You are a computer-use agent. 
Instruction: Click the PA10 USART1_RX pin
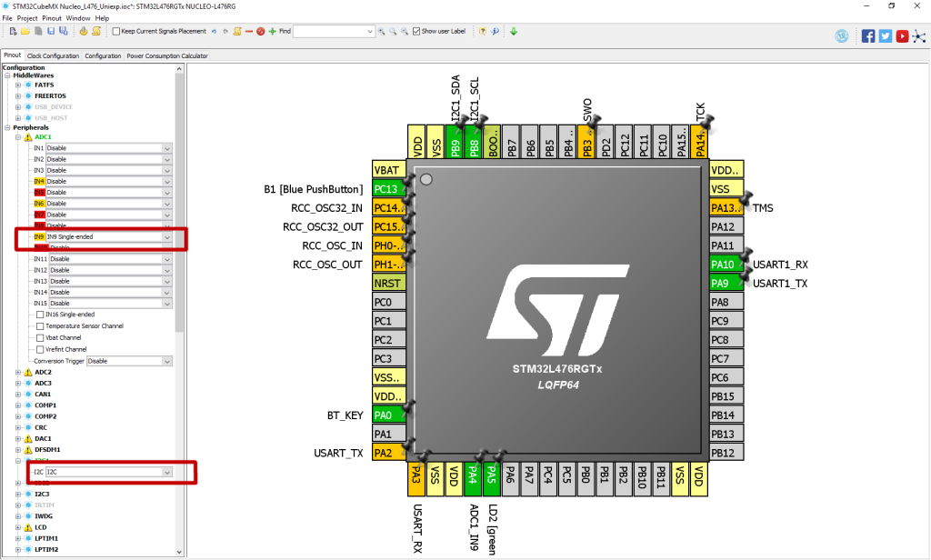click(x=723, y=265)
